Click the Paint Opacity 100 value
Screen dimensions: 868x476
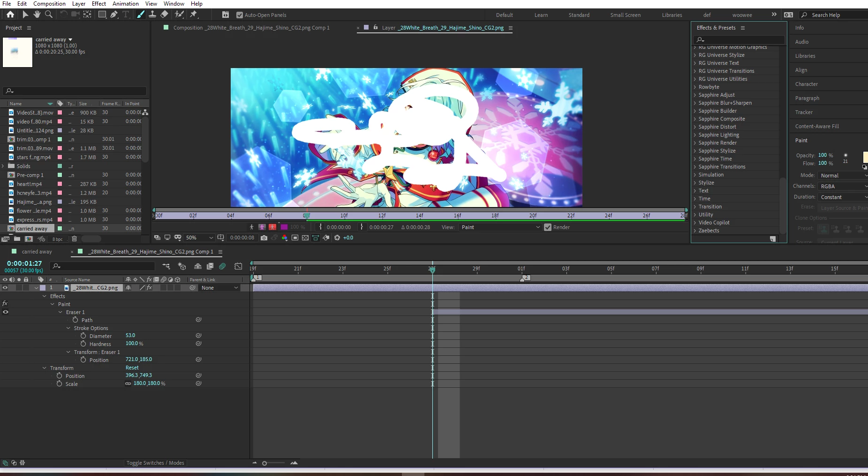pos(823,155)
